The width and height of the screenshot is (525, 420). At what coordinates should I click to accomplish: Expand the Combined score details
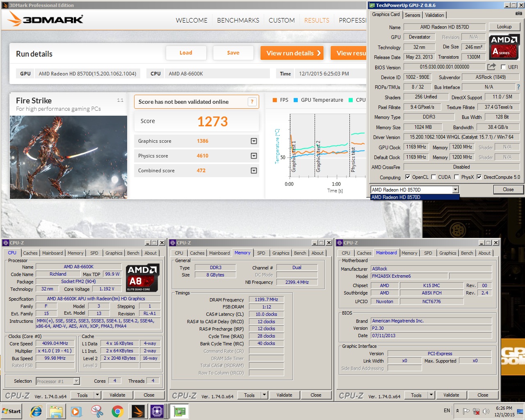click(254, 171)
